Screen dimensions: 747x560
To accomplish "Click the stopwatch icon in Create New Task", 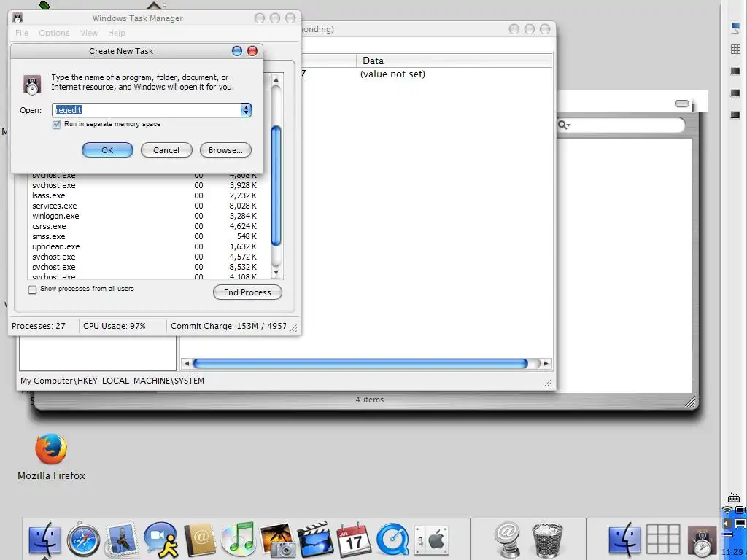I will (32, 85).
